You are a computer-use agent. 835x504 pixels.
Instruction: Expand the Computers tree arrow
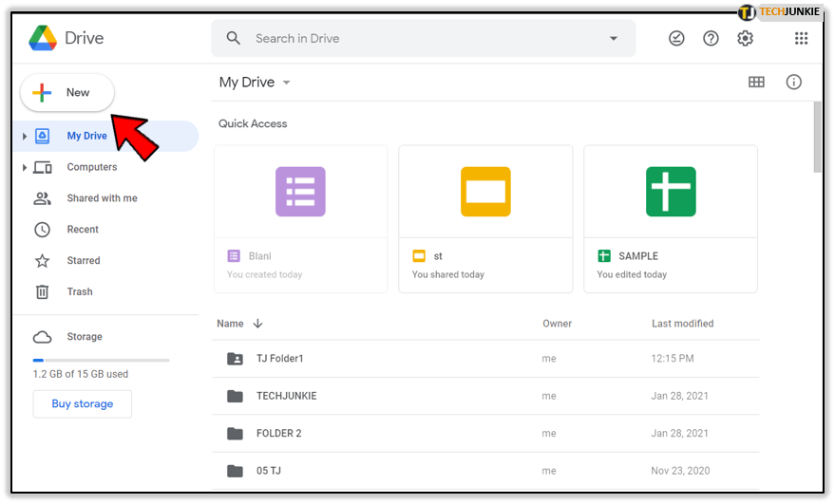pyautogui.click(x=25, y=168)
